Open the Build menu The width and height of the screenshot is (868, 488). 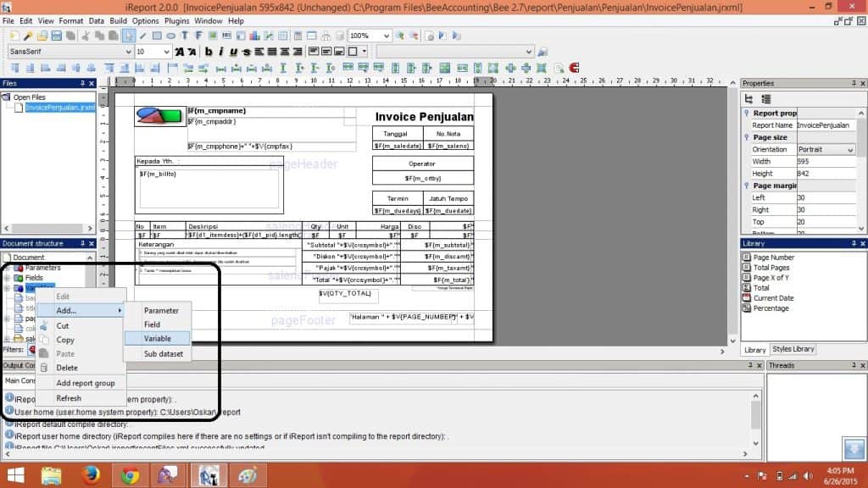click(x=118, y=21)
